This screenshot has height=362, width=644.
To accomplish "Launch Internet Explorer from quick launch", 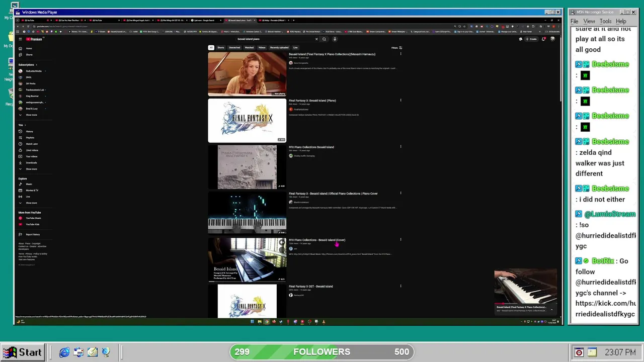I will [64, 352].
